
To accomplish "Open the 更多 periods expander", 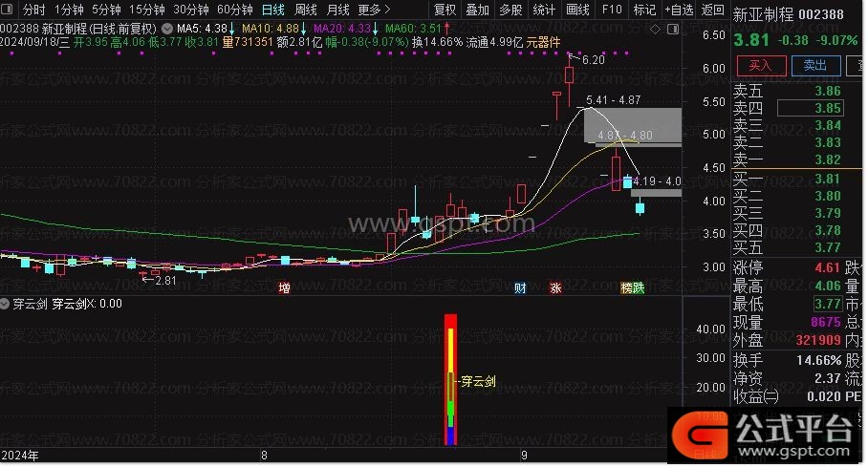I will tap(374, 10).
